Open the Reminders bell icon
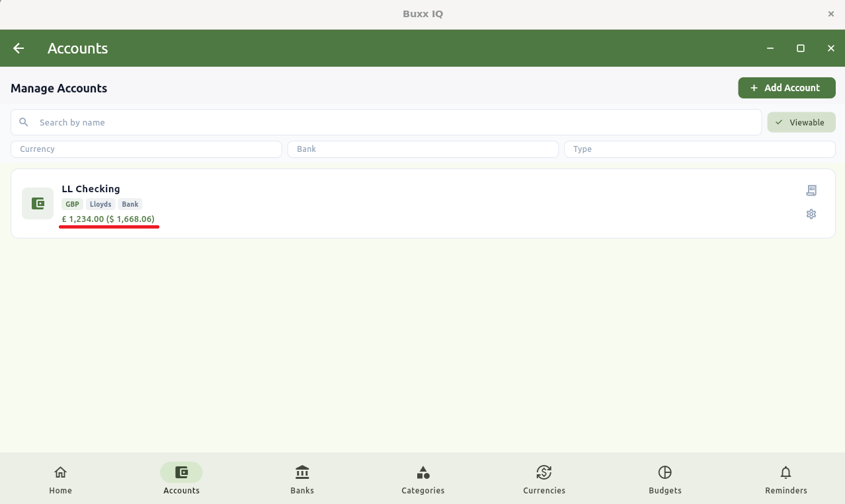Image resolution: width=845 pixels, height=504 pixels. click(x=786, y=472)
